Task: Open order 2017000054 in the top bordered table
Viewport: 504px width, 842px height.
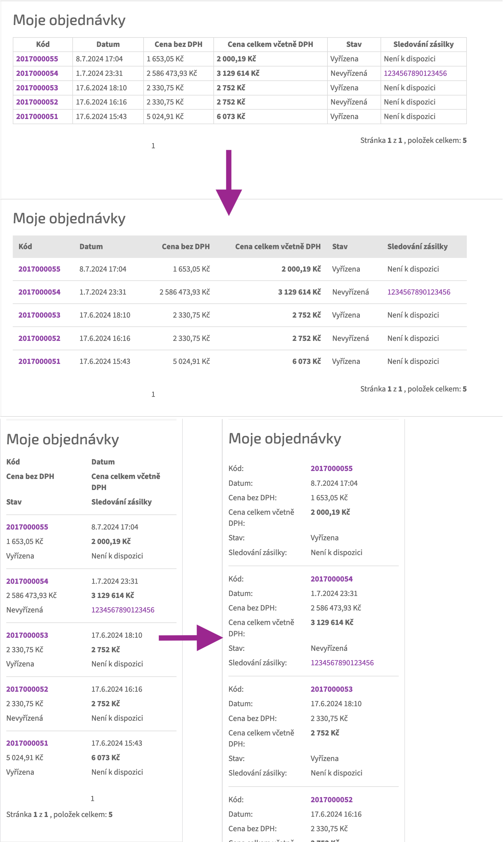Action: 37,73
